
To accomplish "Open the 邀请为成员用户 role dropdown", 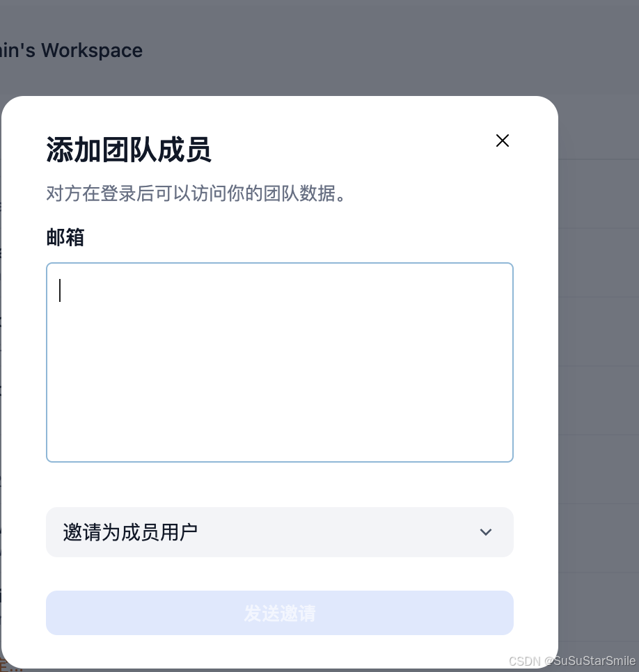I will click(x=280, y=532).
